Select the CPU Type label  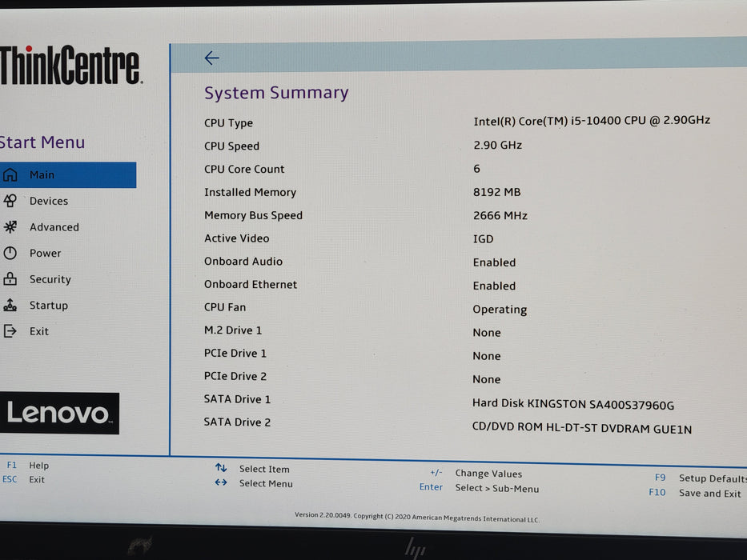228,123
